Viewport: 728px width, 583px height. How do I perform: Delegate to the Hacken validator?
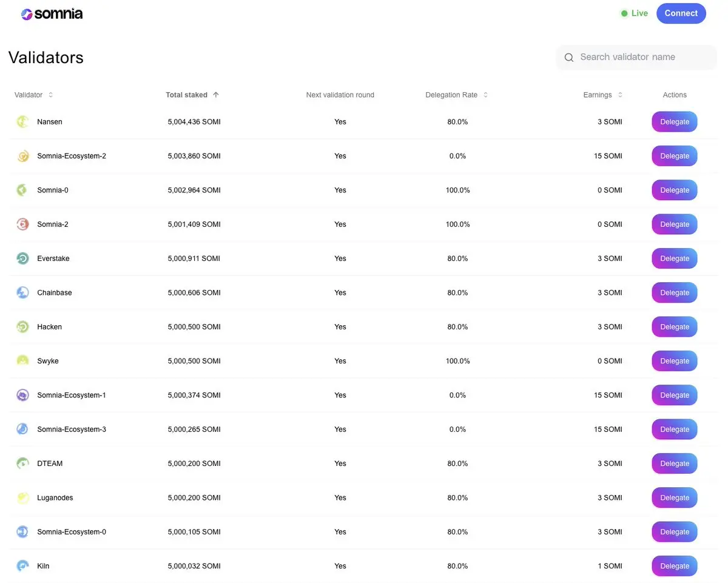pyautogui.click(x=675, y=327)
